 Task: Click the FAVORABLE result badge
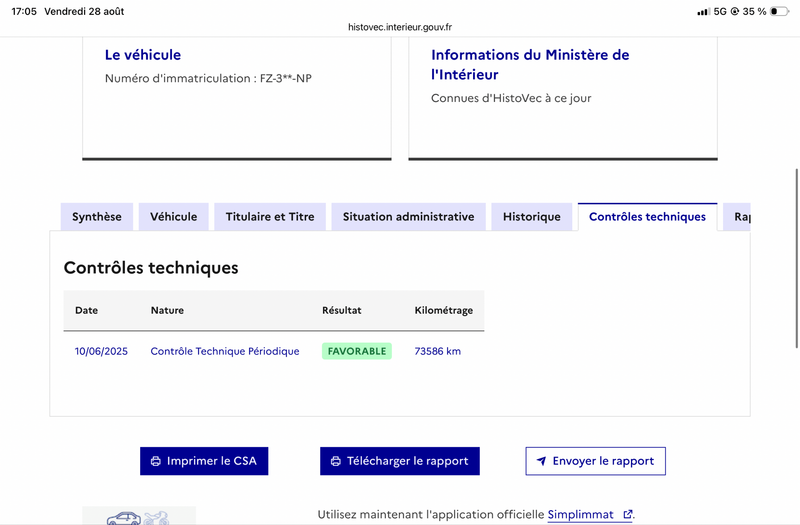(357, 351)
